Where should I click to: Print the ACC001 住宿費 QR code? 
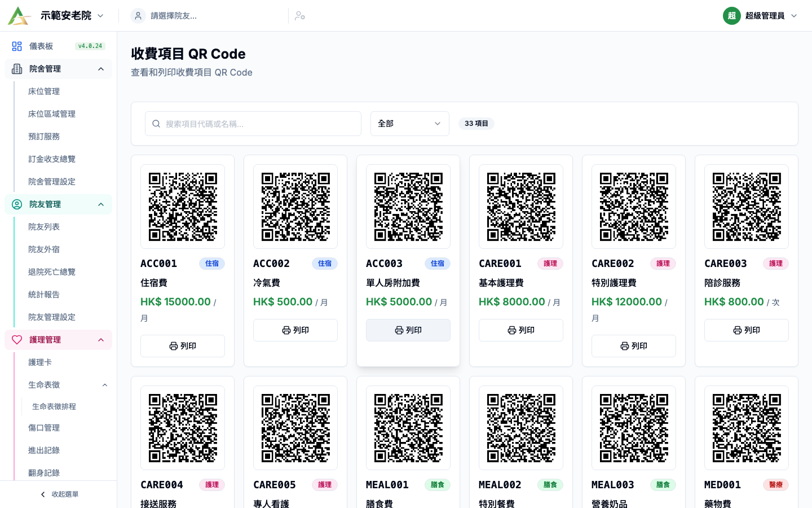(183, 346)
